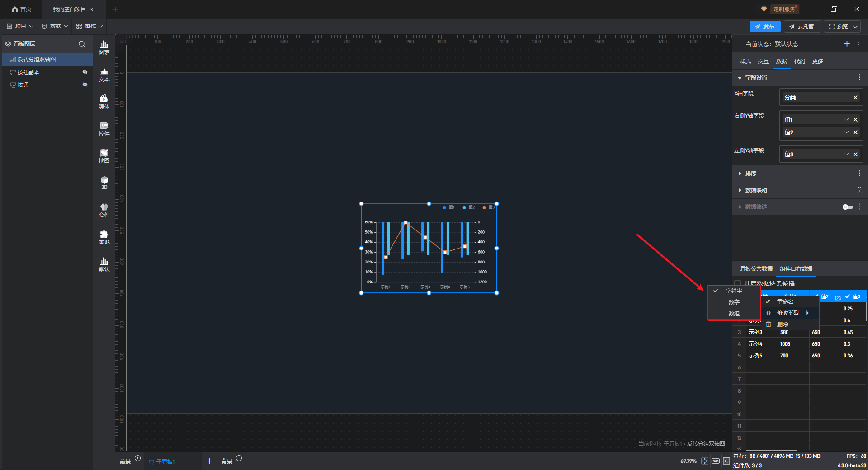Open the 值1 field dropdown arrow
The width and height of the screenshot is (868, 470).
(x=847, y=120)
